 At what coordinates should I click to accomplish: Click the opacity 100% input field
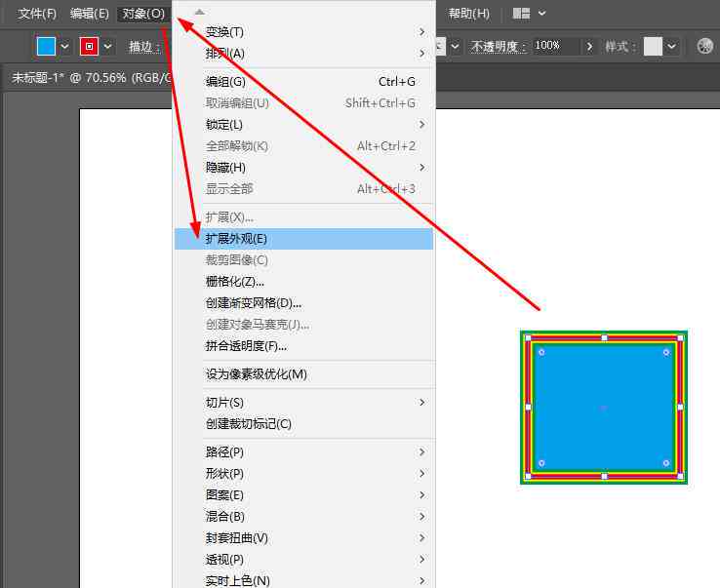(x=555, y=46)
